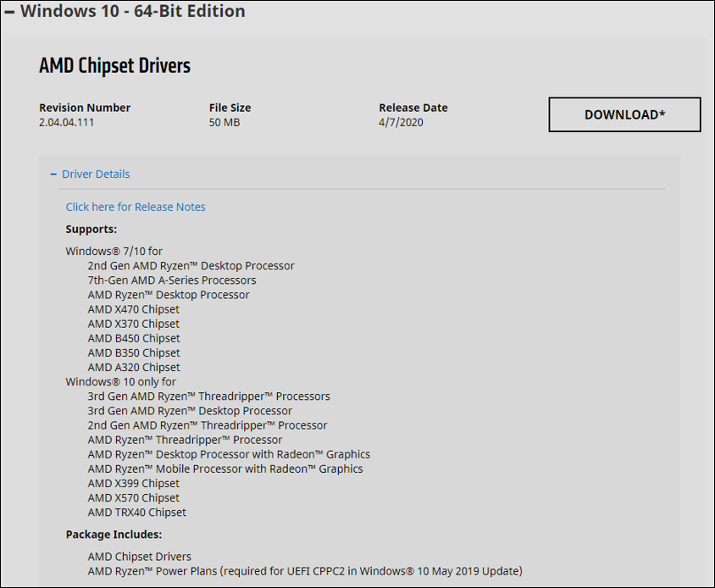Open the Click here for Release Notes link
This screenshot has width=715, height=588.
coord(136,207)
